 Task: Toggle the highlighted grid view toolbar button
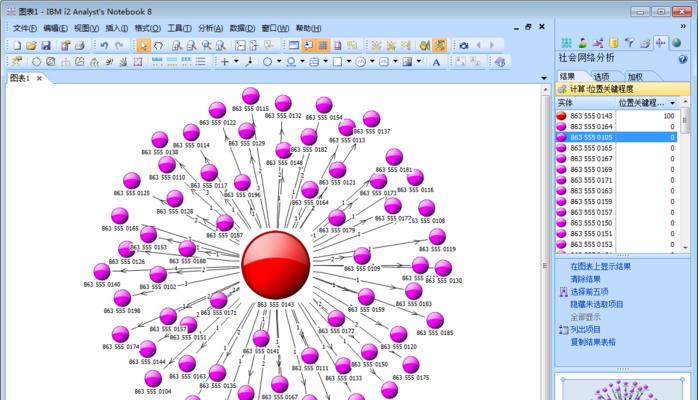(x=323, y=45)
